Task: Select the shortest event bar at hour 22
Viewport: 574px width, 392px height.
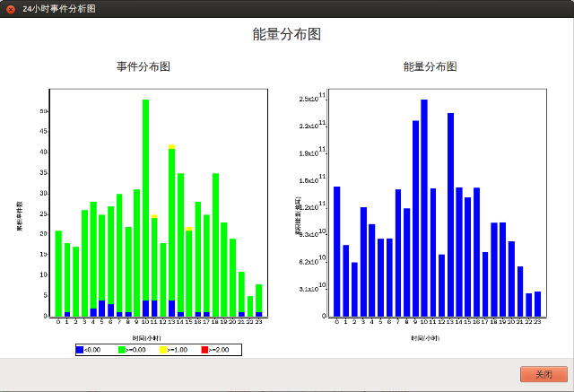Action: click(250, 306)
